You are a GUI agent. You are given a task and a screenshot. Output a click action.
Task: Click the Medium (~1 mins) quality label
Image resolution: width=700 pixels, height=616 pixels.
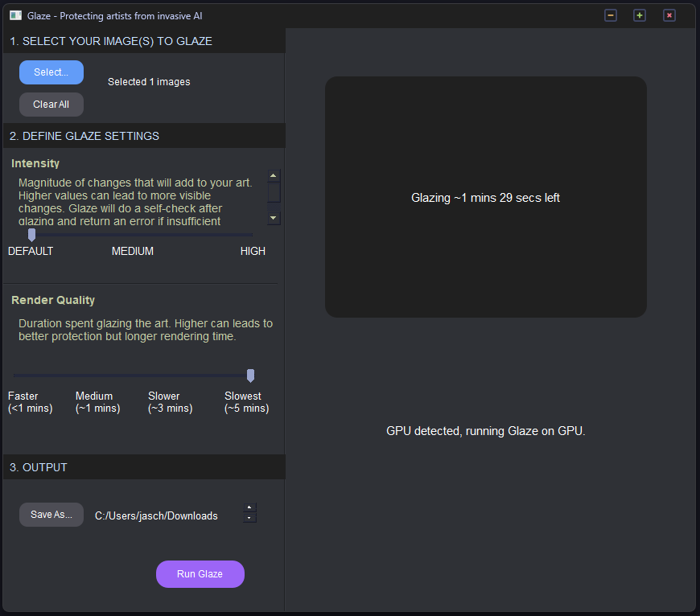(x=98, y=402)
